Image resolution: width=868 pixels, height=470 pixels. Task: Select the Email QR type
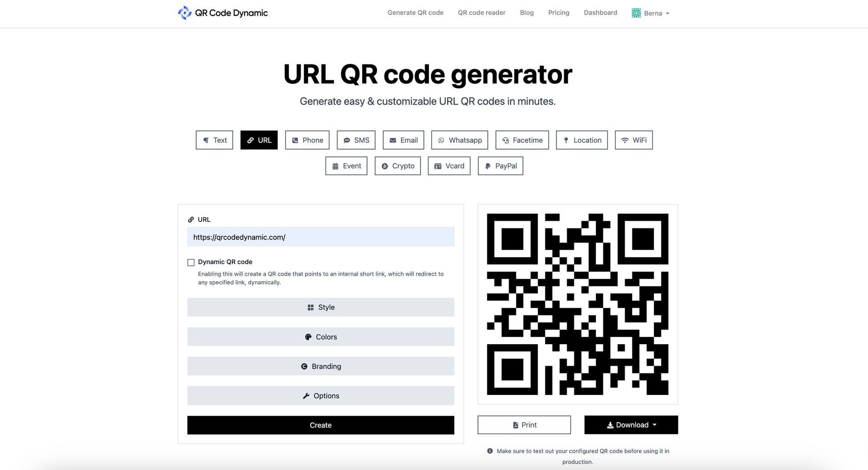(403, 140)
